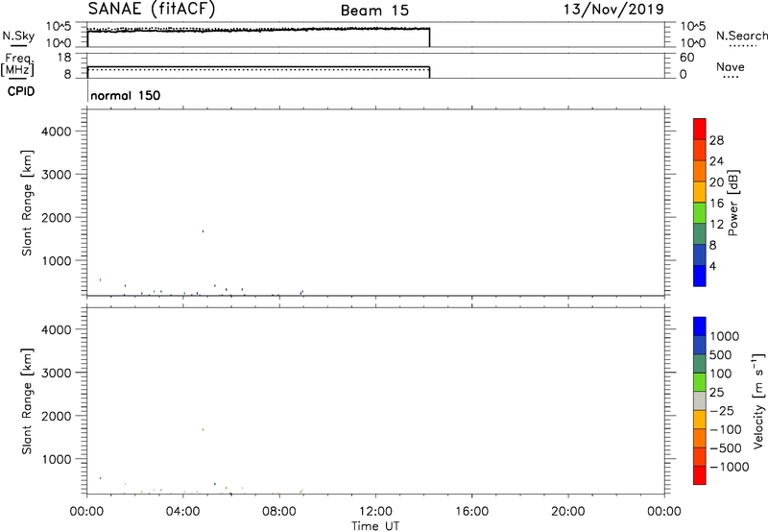The width and height of the screenshot is (768, 532).
Task: Click the 'normal 150' CPID text
Action: 126,95
